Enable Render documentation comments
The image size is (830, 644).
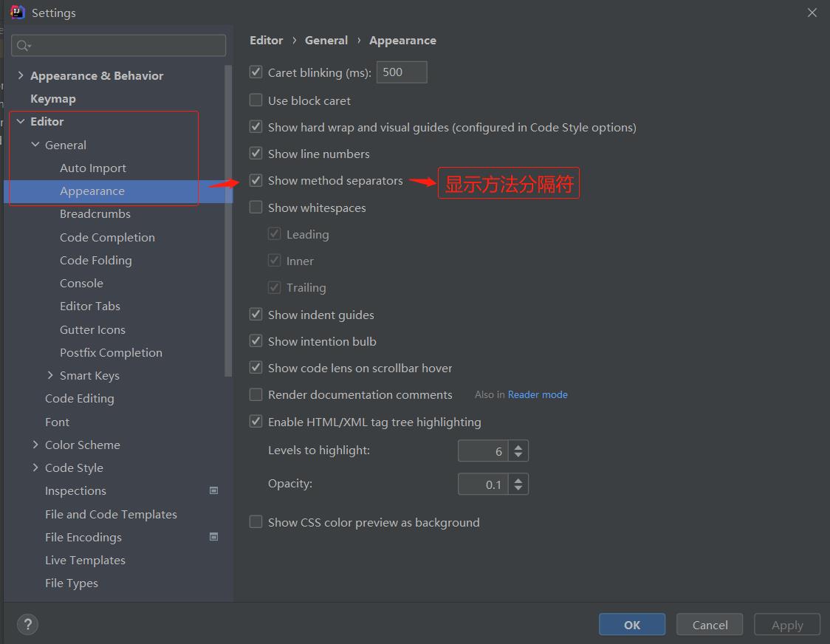[255, 394]
